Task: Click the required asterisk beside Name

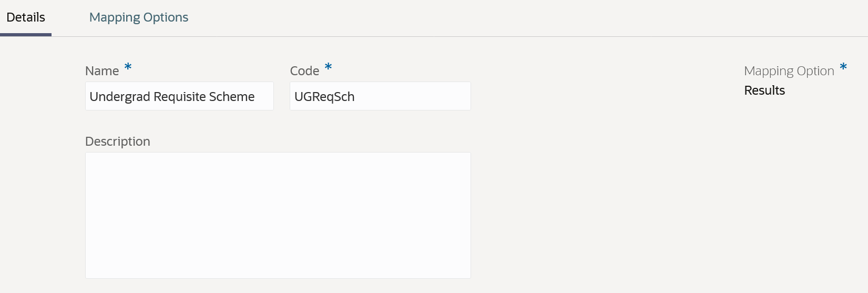Action: 128,67
